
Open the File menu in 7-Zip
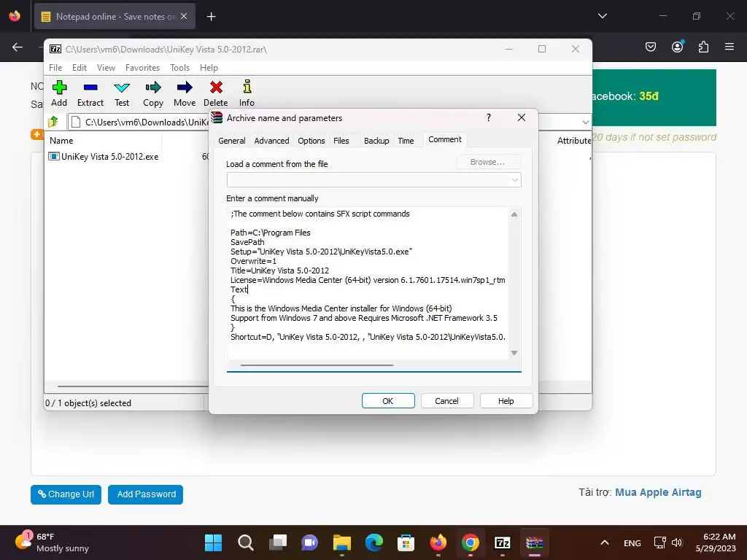pyautogui.click(x=55, y=68)
